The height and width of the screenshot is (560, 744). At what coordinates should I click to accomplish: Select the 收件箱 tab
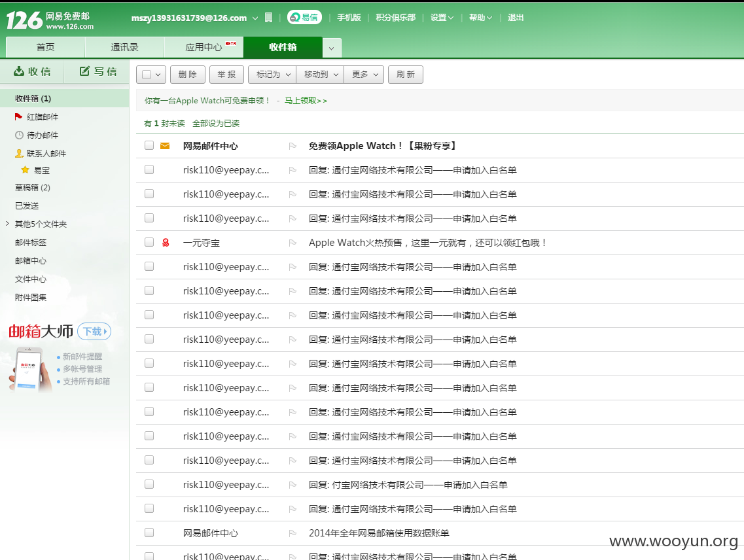point(283,47)
